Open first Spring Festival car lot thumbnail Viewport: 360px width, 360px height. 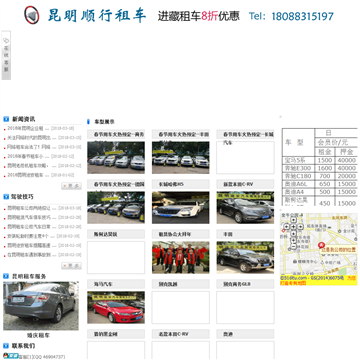(116, 158)
